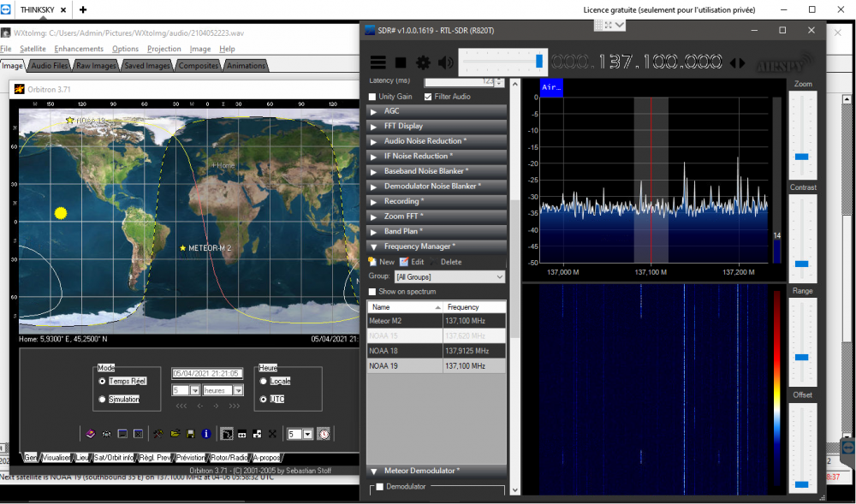
Task: Toggle the Orbitron map view mode icon
Action: click(226, 434)
